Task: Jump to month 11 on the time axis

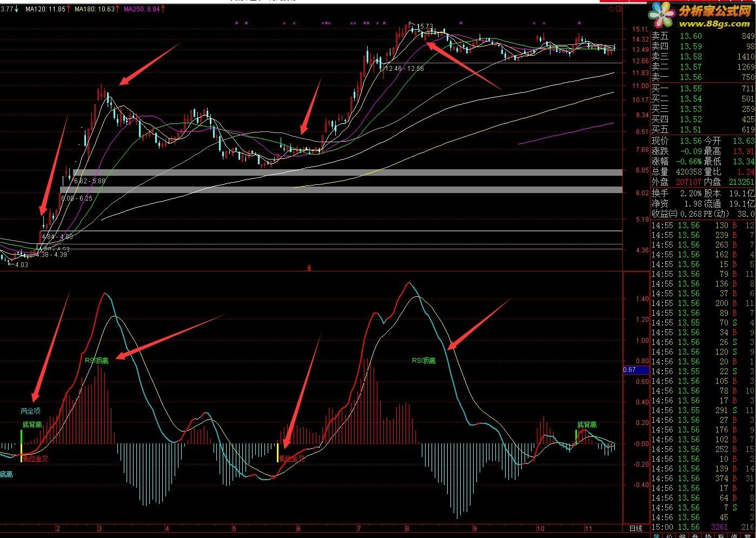Action: point(588,528)
